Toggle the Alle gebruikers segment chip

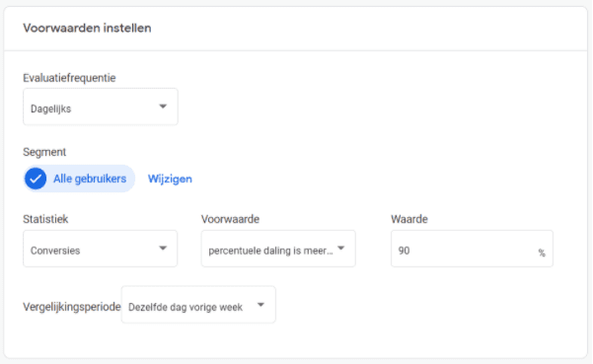(79, 179)
